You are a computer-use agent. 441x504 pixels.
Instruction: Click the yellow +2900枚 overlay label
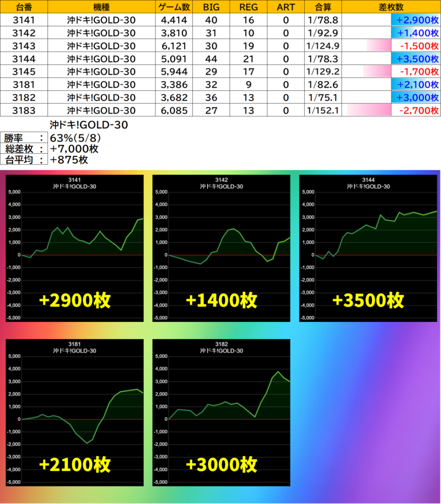coord(74,300)
